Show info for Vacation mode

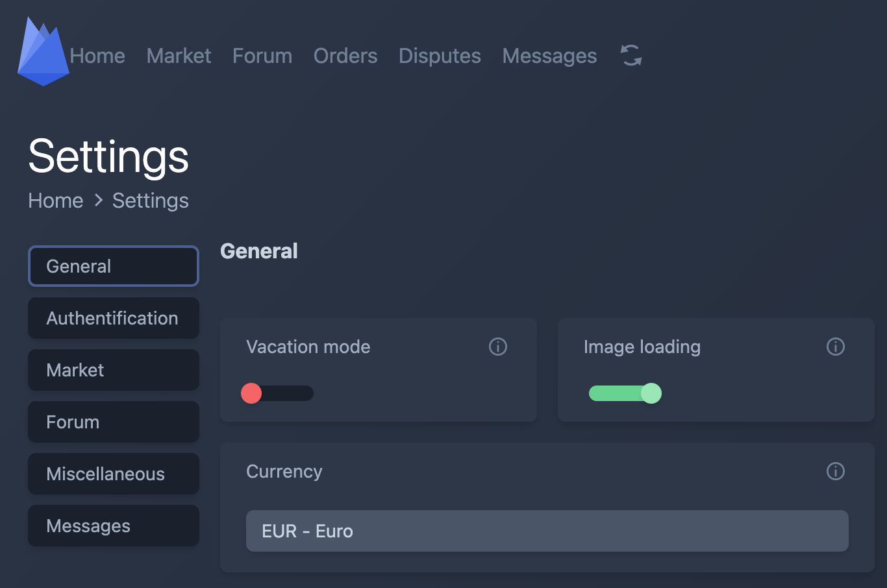498,347
